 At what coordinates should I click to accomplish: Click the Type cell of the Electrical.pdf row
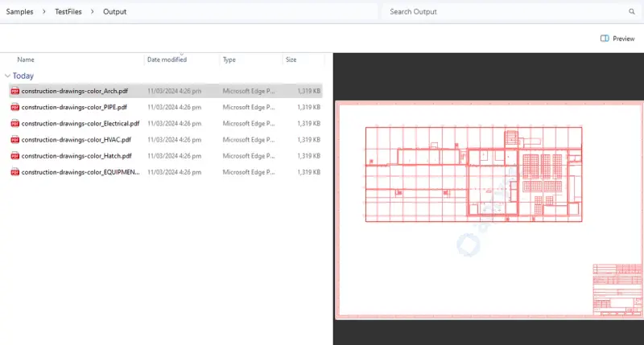pyautogui.click(x=249, y=124)
